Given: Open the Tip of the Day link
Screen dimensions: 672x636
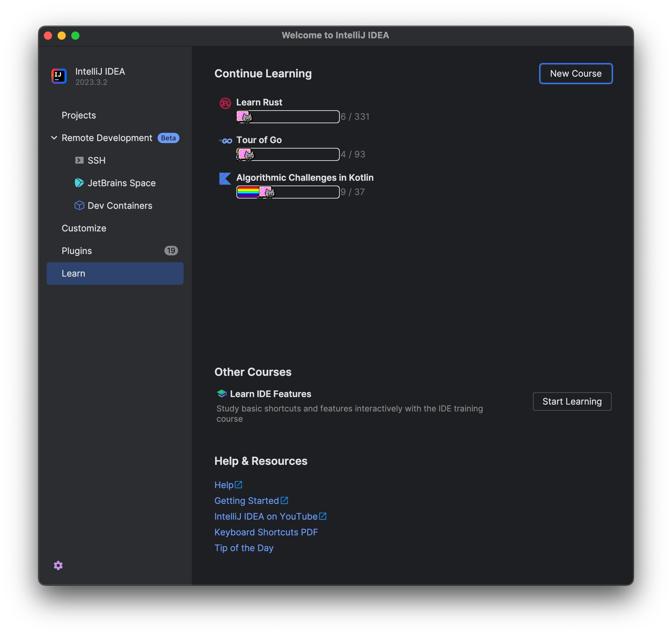Looking at the screenshot, I should click(244, 548).
